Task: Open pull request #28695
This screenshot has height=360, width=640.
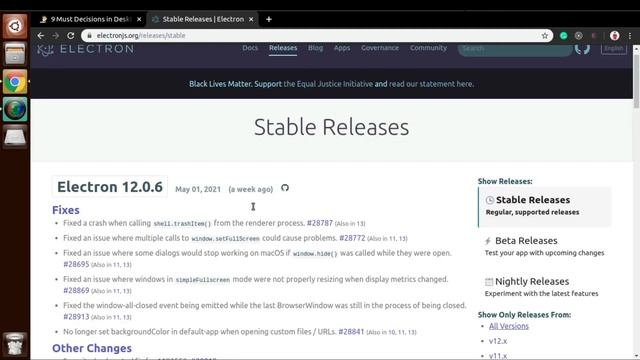Action: (76, 264)
